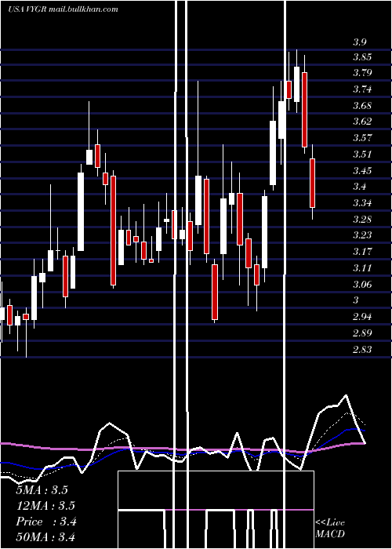Select the 3.79 price axis label
Image resolution: width=392 pixels, height=549 pixels.
coord(362,73)
